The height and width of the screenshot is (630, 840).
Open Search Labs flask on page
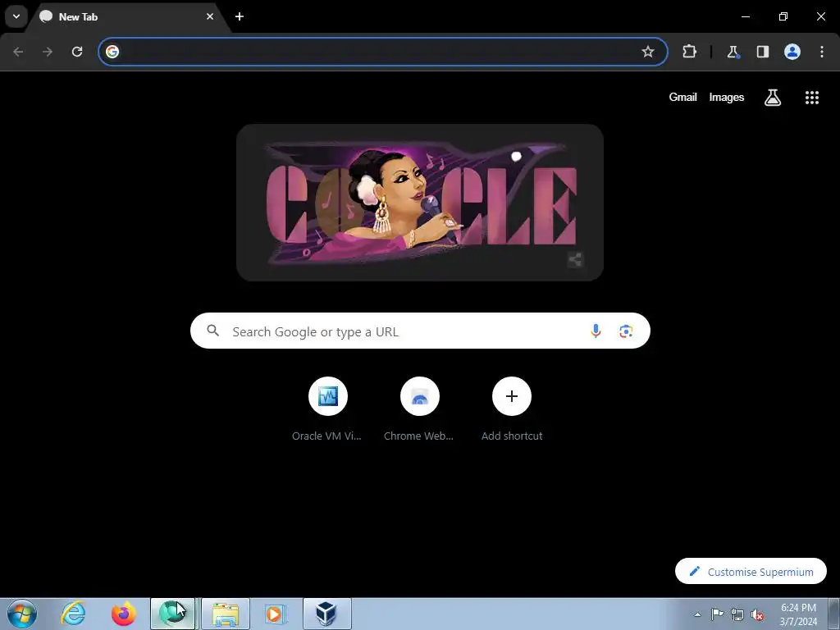[x=773, y=97]
